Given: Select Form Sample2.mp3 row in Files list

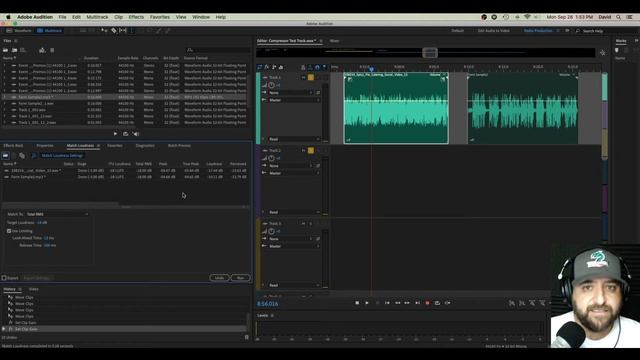Looking at the screenshot, I should pos(124,97).
